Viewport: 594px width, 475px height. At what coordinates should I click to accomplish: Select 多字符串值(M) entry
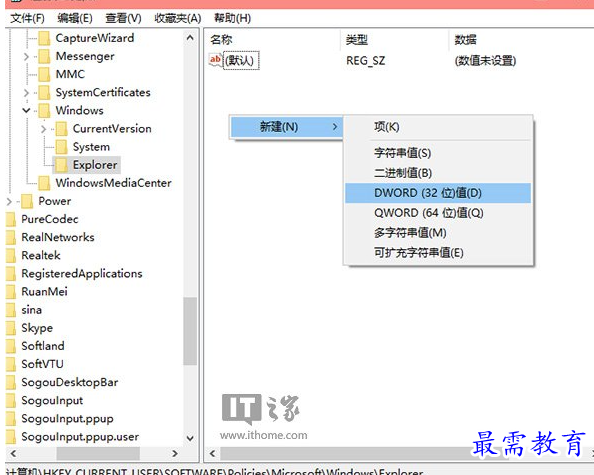[438, 233]
